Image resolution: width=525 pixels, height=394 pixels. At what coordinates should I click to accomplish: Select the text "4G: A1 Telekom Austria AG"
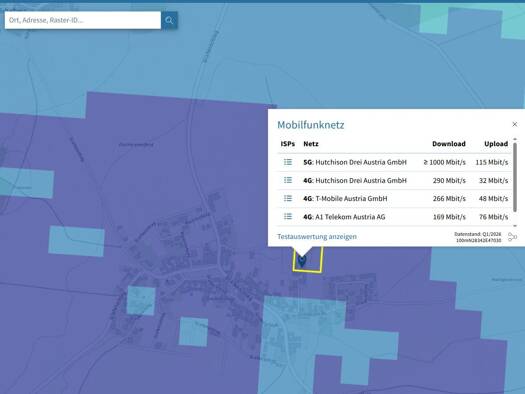(344, 217)
